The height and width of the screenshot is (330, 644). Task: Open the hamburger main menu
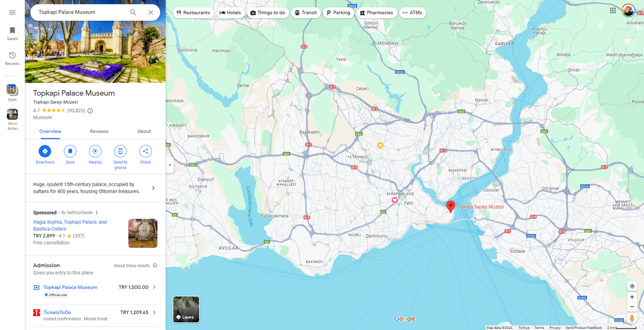(x=12, y=13)
